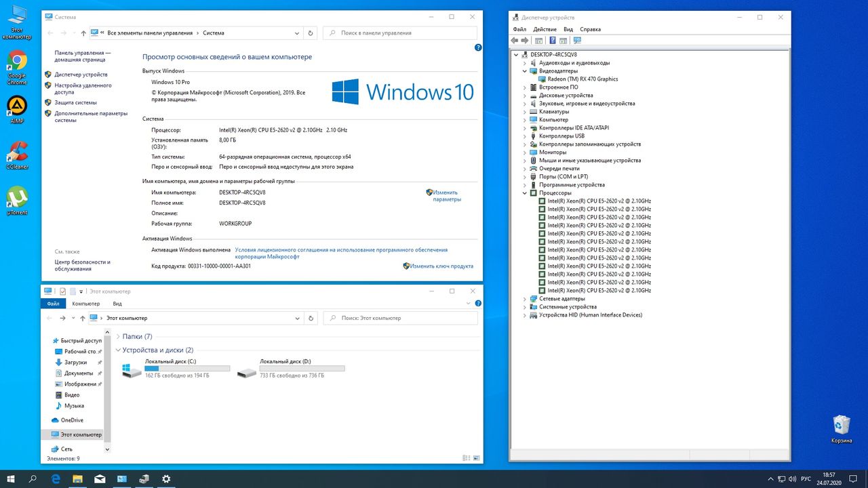Open Настройка удаленного доступа link
The image size is (868, 488).
pyautogui.click(x=83, y=89)
